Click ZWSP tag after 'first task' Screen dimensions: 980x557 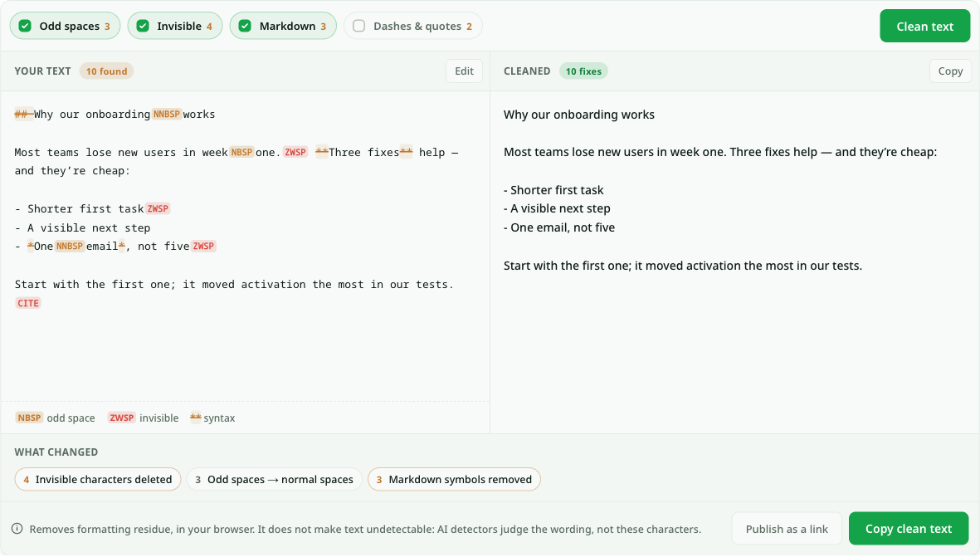(x=158, y=209)
